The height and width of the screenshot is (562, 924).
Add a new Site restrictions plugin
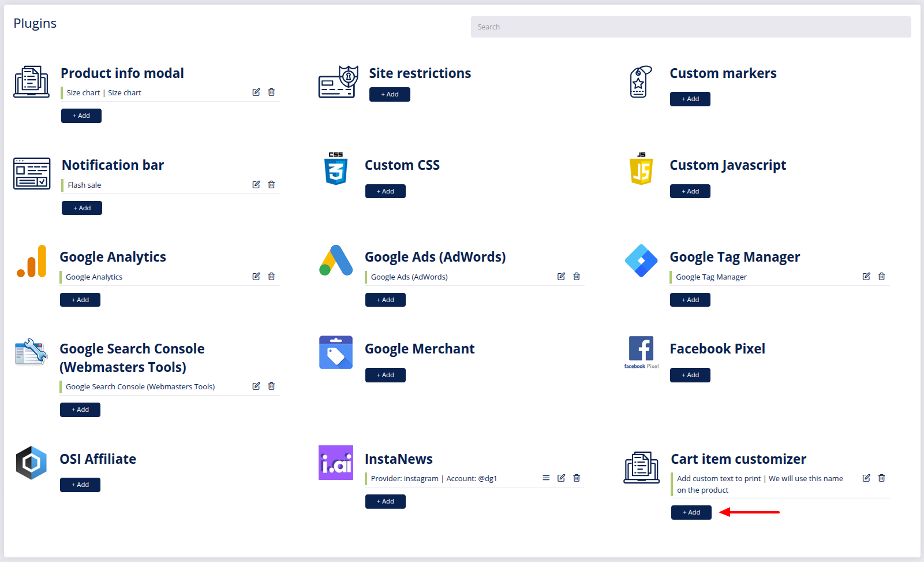point(390,94)
